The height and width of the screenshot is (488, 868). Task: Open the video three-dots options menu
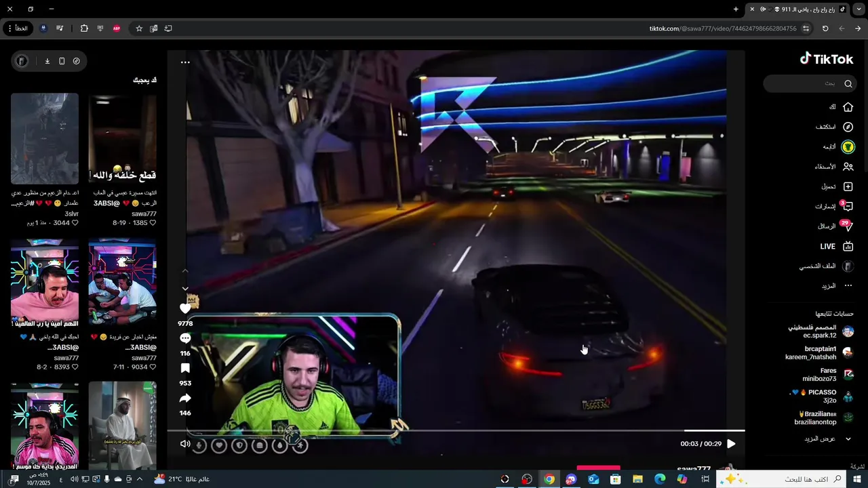pos(185,62)
